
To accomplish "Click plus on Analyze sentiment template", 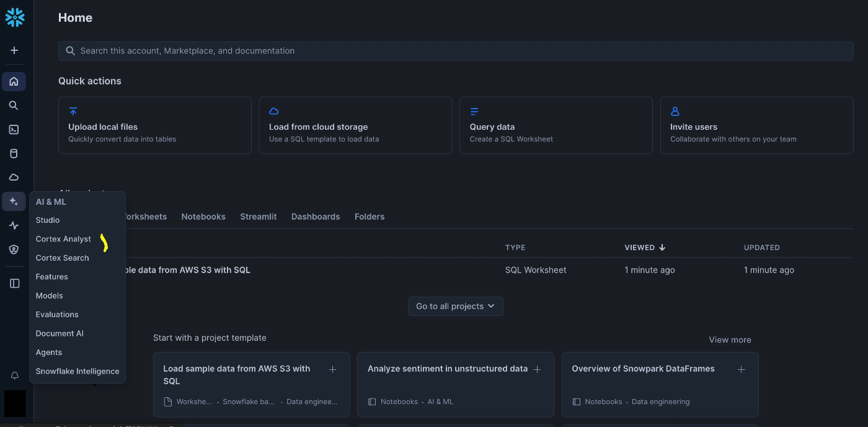I will pyautogui.click(x=538, y=370).
